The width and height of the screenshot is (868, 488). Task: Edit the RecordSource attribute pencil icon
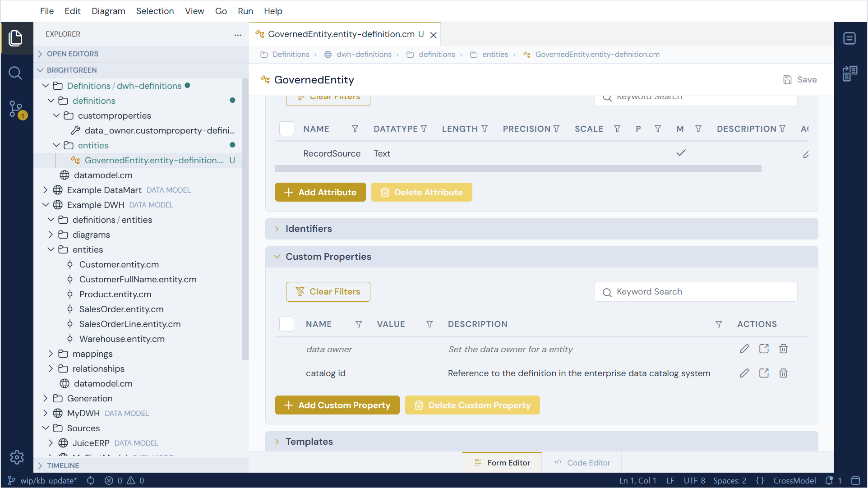pyautogui.click(x=805, y=154)
